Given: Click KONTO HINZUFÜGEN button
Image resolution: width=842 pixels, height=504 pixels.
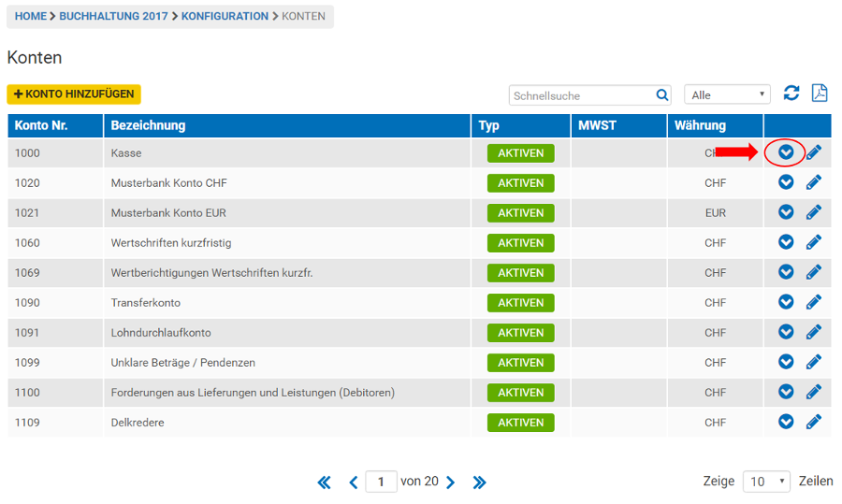Looking at the screenshot, I should (74, 94).
